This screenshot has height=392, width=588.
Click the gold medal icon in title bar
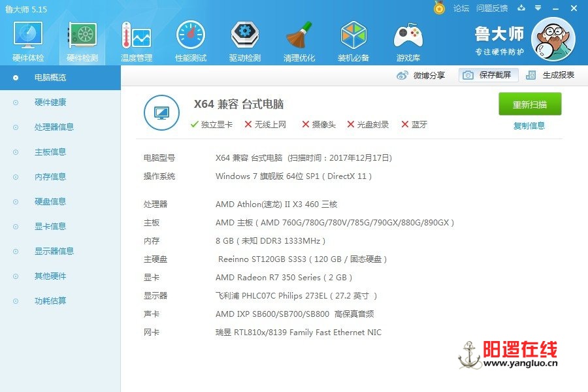coord(439,7)
